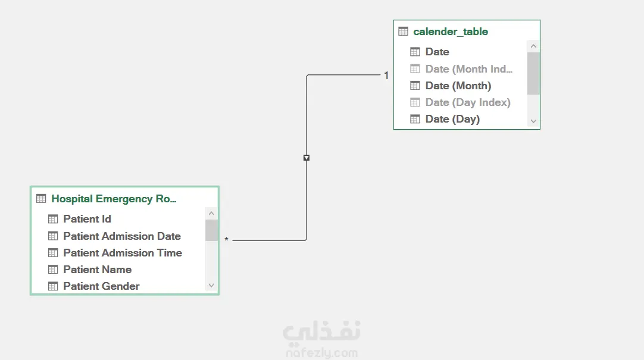Viewport: 644px width, 360px height.
Task: Click the column icon beside Date (Month)
Action: [x=415, y=86]
